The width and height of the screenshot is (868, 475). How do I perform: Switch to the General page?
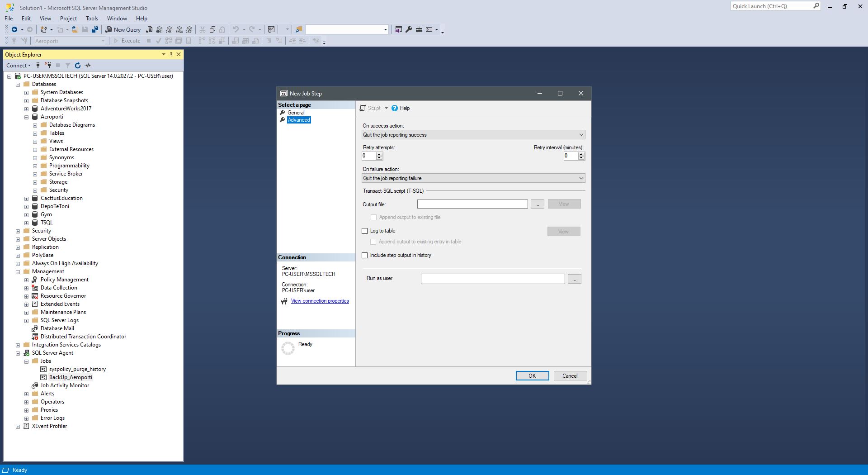296,113
